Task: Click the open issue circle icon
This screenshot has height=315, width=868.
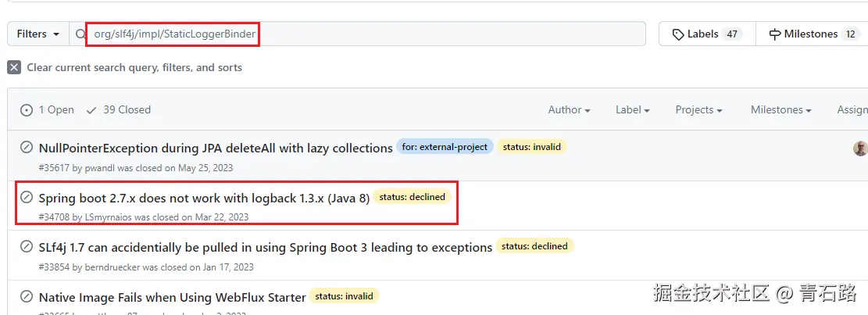Action: (x=26, y=110)
